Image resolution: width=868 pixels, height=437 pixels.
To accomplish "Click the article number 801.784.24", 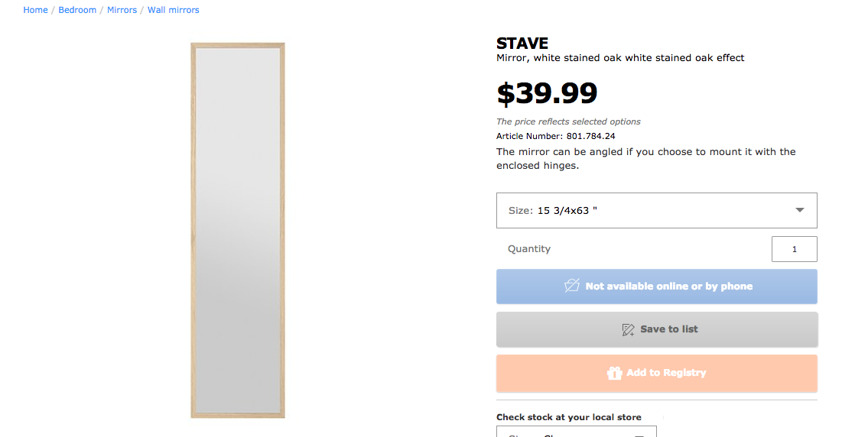I will (590, 136).
